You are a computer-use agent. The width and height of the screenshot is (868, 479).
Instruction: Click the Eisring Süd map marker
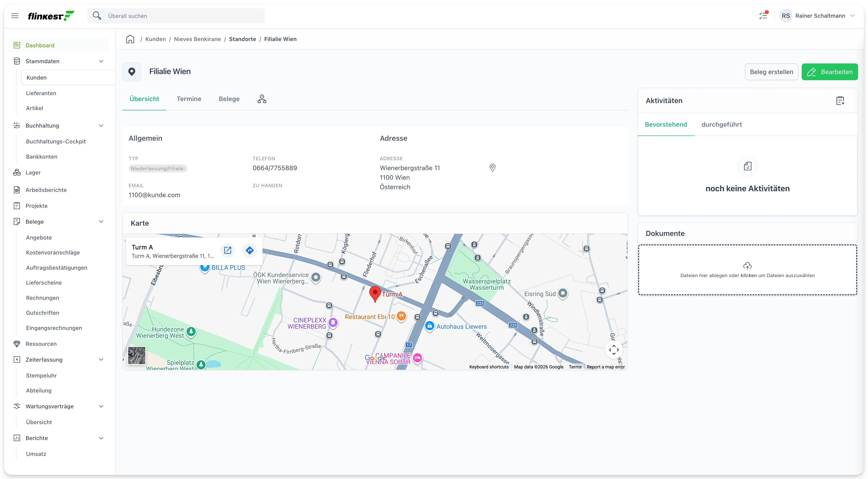(562, 293)
